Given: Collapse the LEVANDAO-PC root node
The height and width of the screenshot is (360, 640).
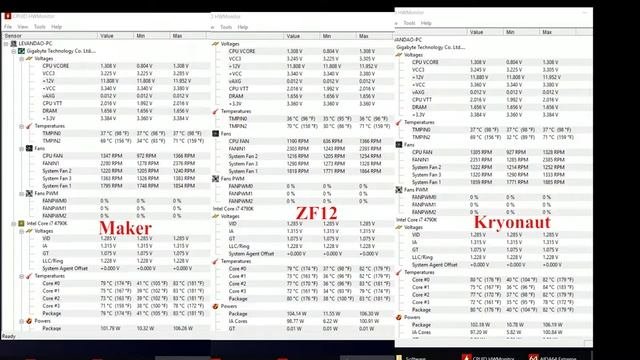Looking at the screenshot, I should (6, 44).
